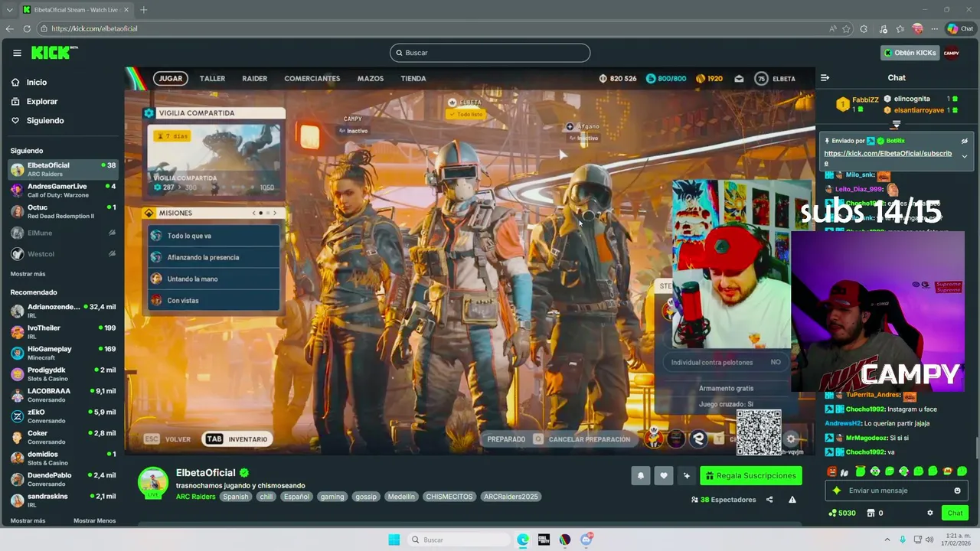This screenshot has width=980, height=551.
Task: Open HioGameplay recommended channel
Action: pyautogui.click(x=63, y=353)
